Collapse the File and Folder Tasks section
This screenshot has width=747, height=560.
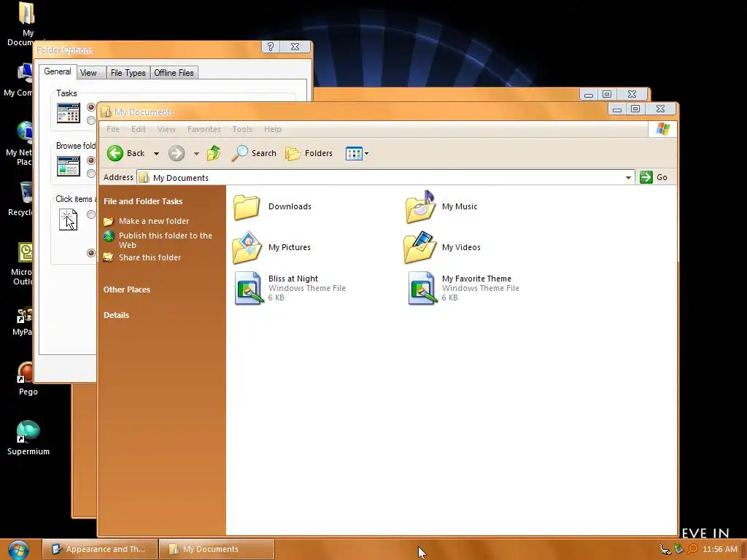(143, 201)
